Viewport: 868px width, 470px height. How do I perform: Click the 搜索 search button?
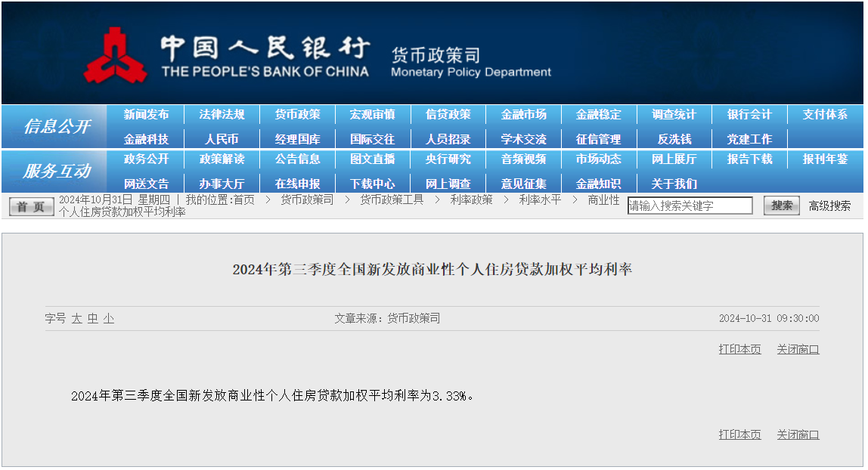coord(782,206)
